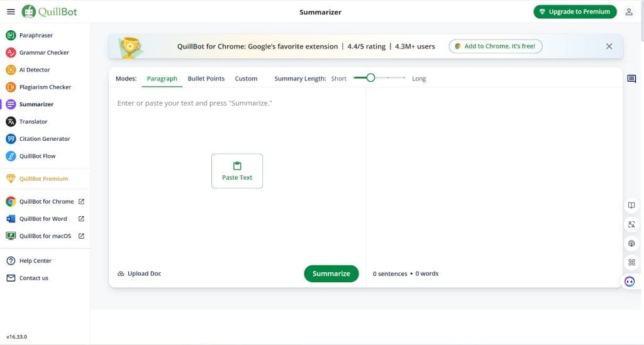Click Upload Doc
This screenshot has height=345, width=644.
[x=139, y=273]
